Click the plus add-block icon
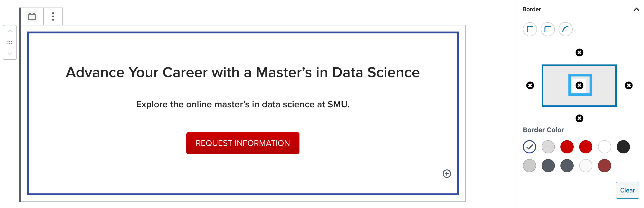Screen dimensions: 644x208 (x=446, y=174)
